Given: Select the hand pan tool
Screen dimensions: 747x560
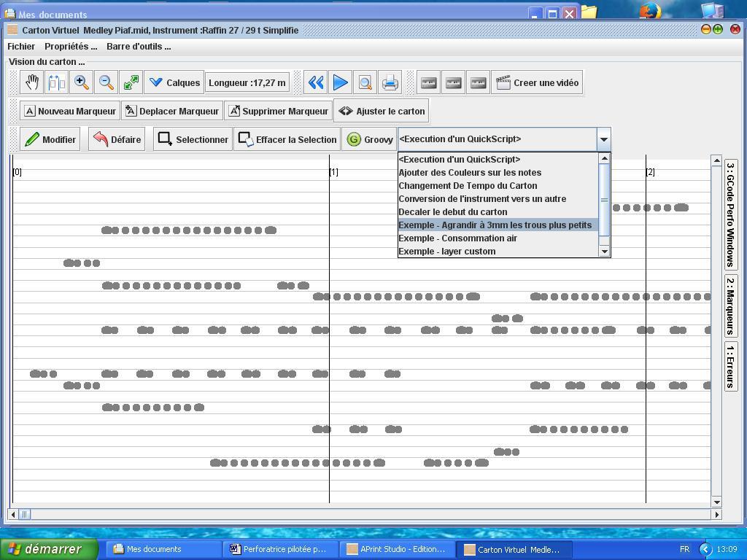Looking at the screenshot, I should click(x=32, y=82).
